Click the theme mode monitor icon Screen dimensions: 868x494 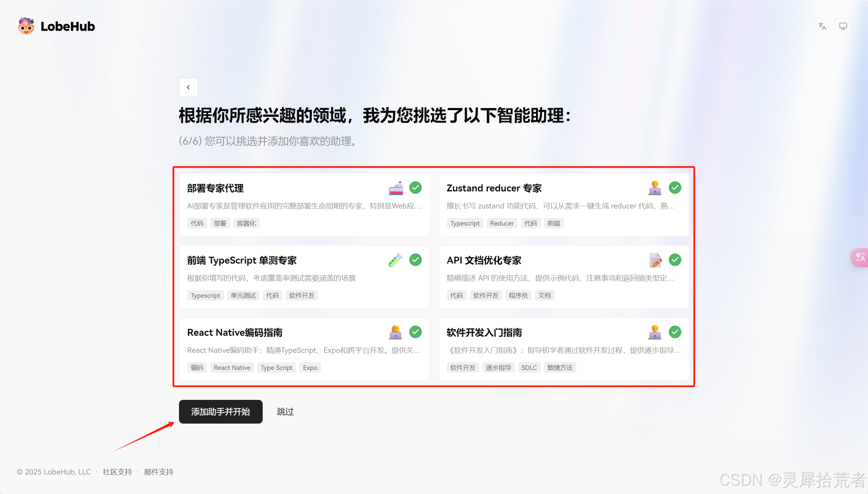[843, 26]
